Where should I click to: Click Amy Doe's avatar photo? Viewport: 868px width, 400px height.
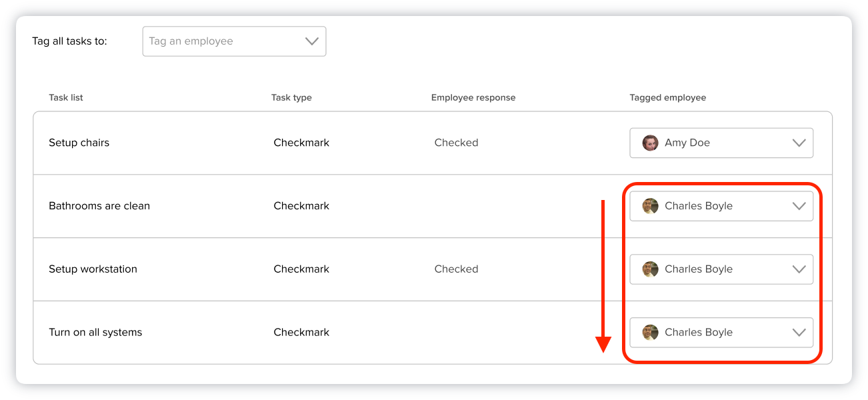pyautogui.click(x=650, y=143)
